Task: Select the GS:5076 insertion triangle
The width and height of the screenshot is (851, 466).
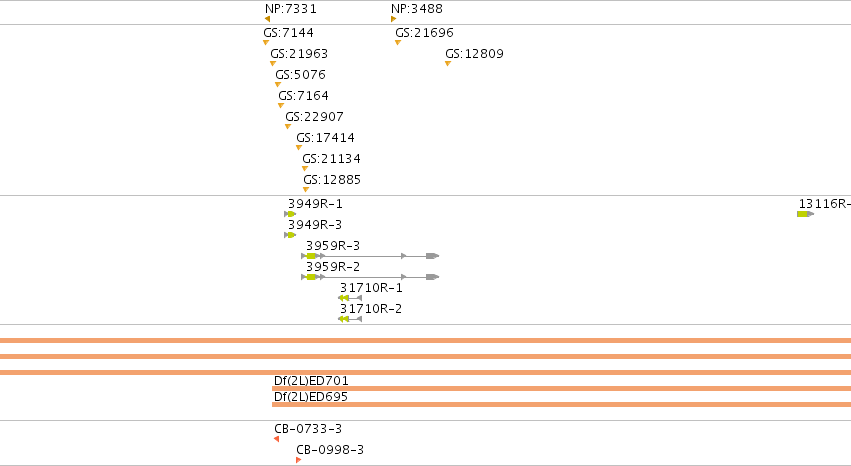Action: coord(278,85)
